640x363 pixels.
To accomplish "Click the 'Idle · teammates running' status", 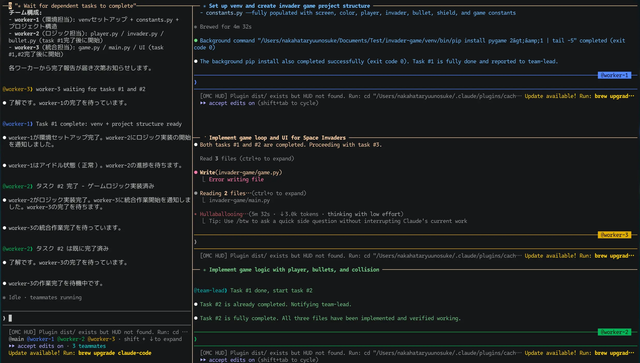I will pos(45,297).
